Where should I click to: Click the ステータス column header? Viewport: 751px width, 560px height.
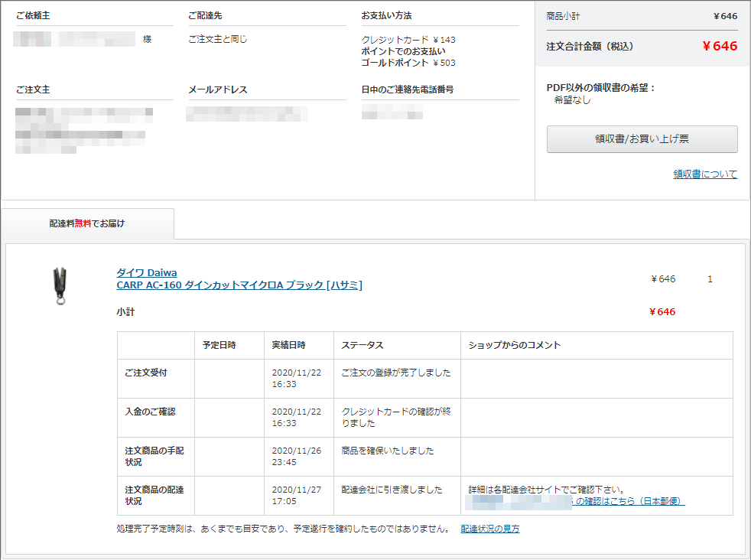click(x=362, y=345)
